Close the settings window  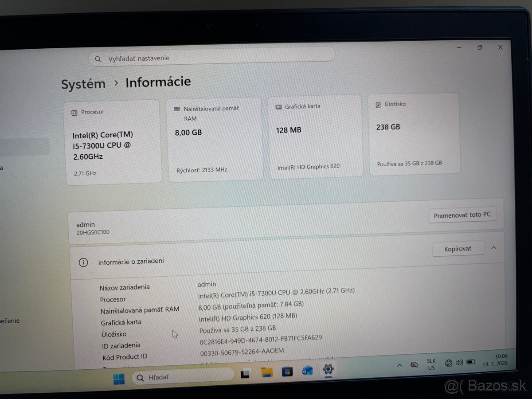[500, 47]
